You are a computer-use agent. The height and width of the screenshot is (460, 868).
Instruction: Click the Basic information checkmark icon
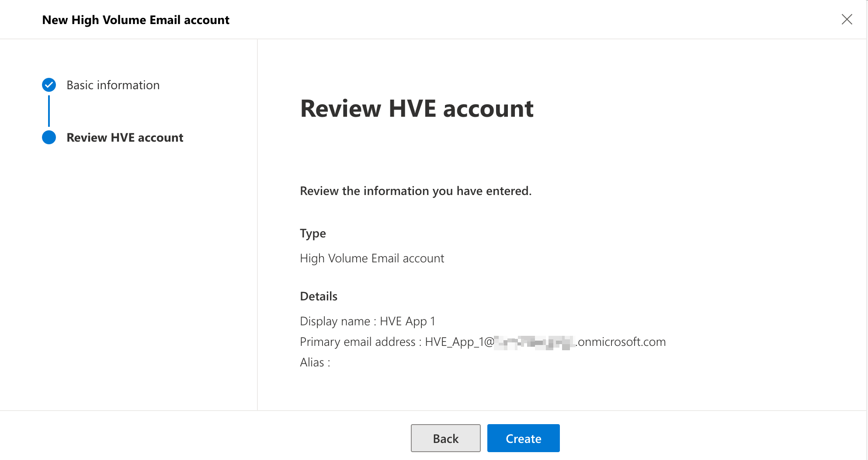point(49,85)
